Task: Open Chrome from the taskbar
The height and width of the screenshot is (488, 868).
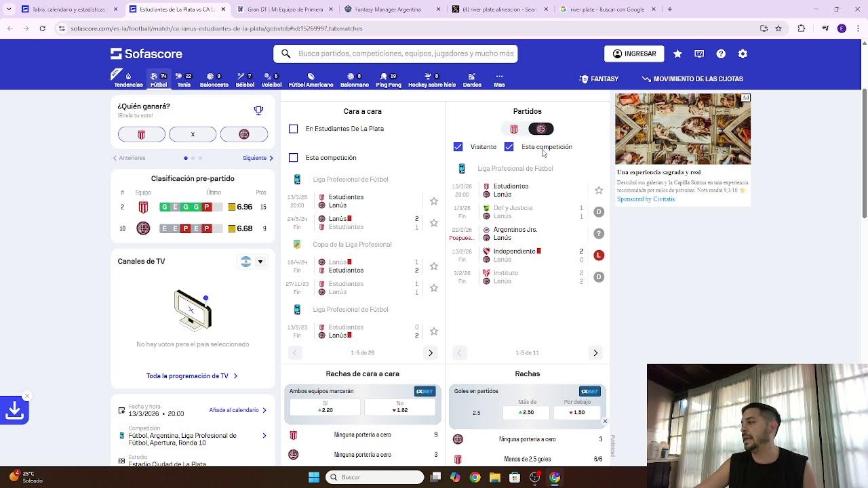Action: 475,477
